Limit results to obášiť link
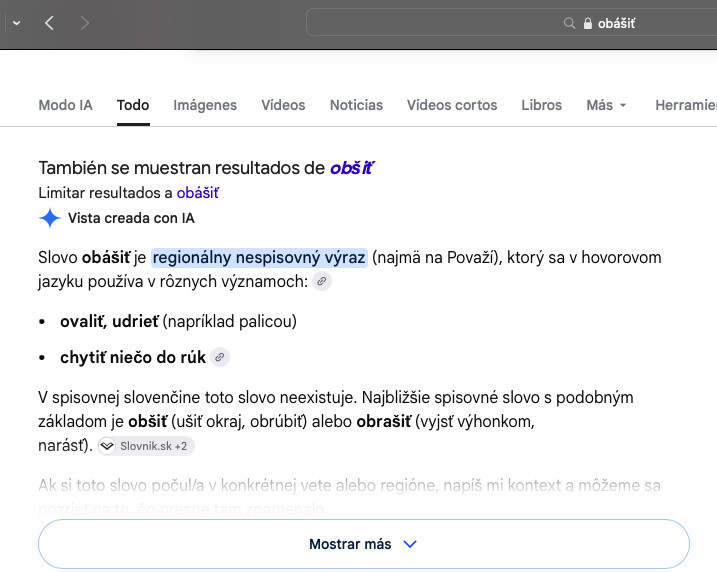The height and width of the screenshot is (572, 717). (198, 193)
